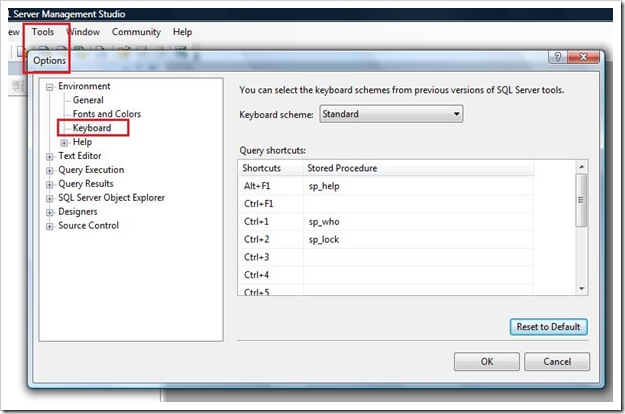Click the empty Ctrl+F1 stored procedure cell
This screenshot has width=625, height=414.
418,204
